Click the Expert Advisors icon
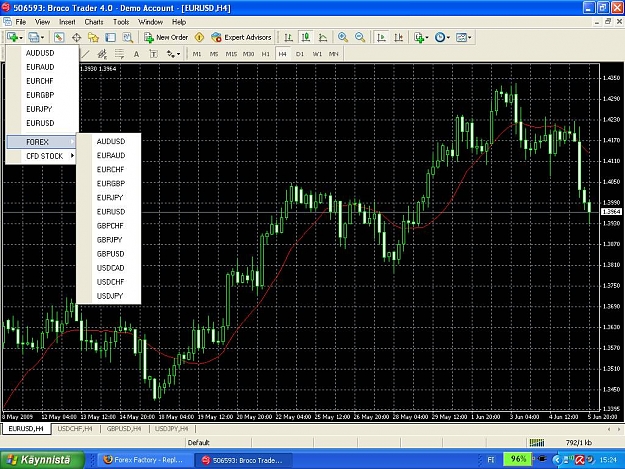The width and height of the screenshot is (625, 469). (x=241, y=37)
